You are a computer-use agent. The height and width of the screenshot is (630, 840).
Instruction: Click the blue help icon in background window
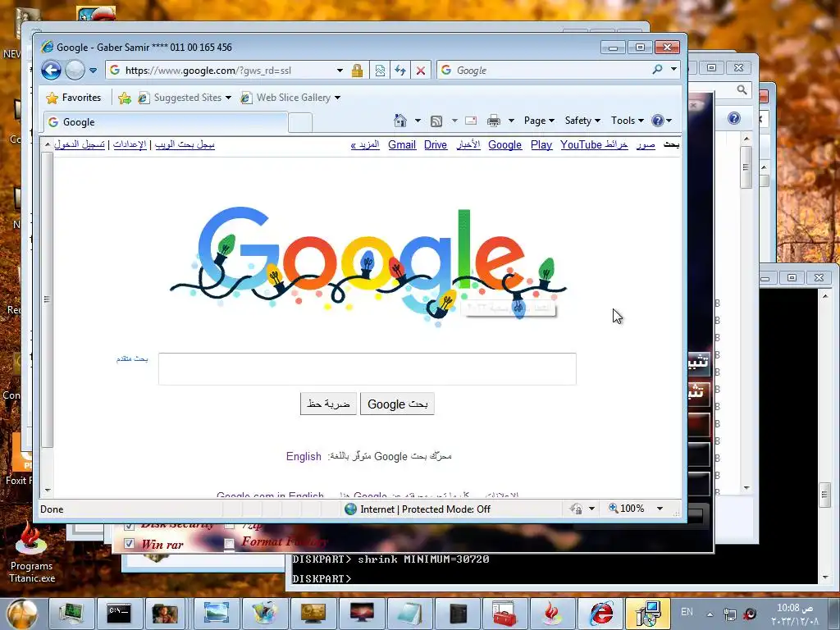(x=734, y=118)
